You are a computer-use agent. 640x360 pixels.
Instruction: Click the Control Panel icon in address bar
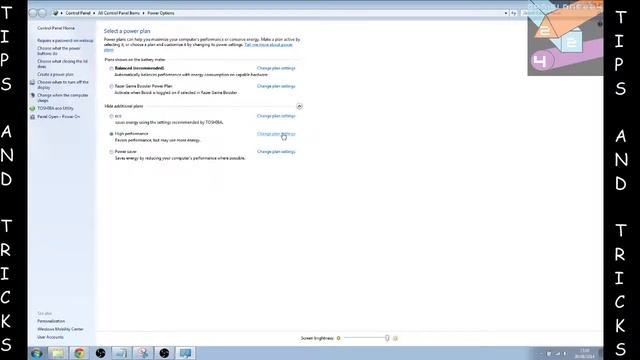point(56,13)
